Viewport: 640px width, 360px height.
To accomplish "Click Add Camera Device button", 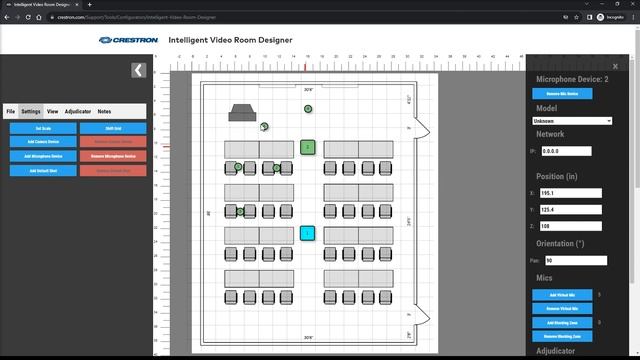I will click(x=43, y=142).
